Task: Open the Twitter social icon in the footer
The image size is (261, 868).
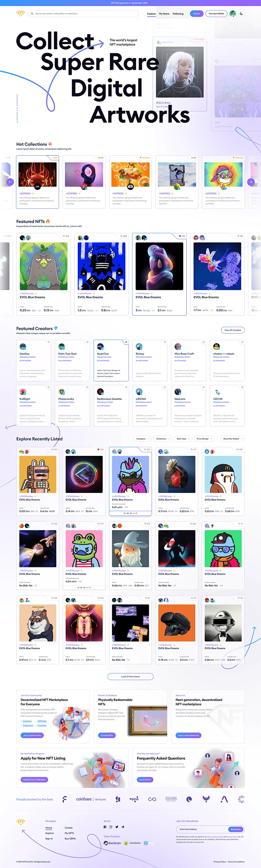Action: coord(117,827)
